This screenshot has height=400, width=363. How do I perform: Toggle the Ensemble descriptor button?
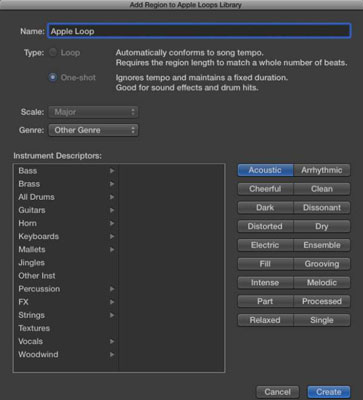pos(322,245)
